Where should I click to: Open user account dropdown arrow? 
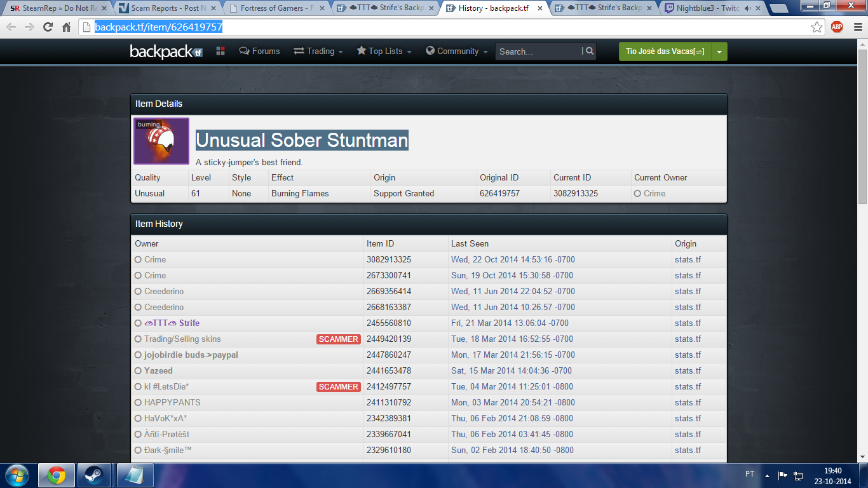coord(719,51)
